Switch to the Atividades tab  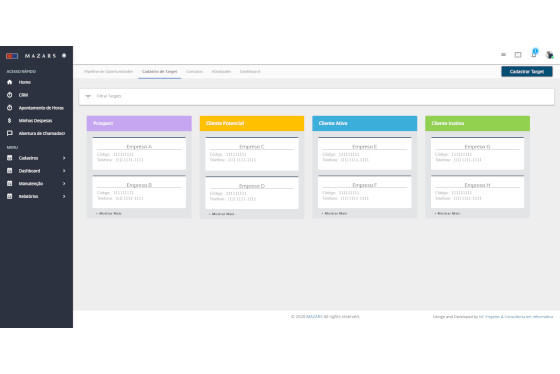(x=221, y=72)
